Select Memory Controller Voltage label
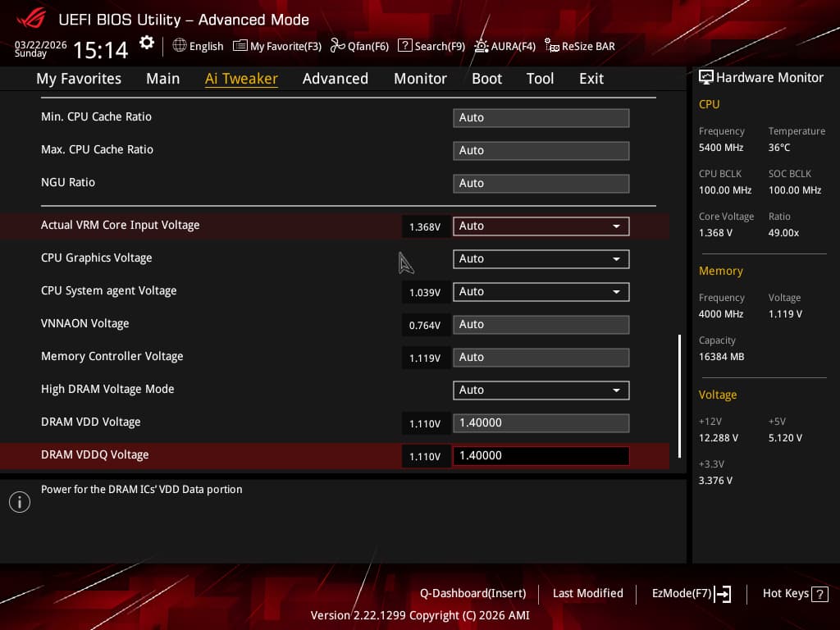The image size is (840, 630). (x=112, y=356)
